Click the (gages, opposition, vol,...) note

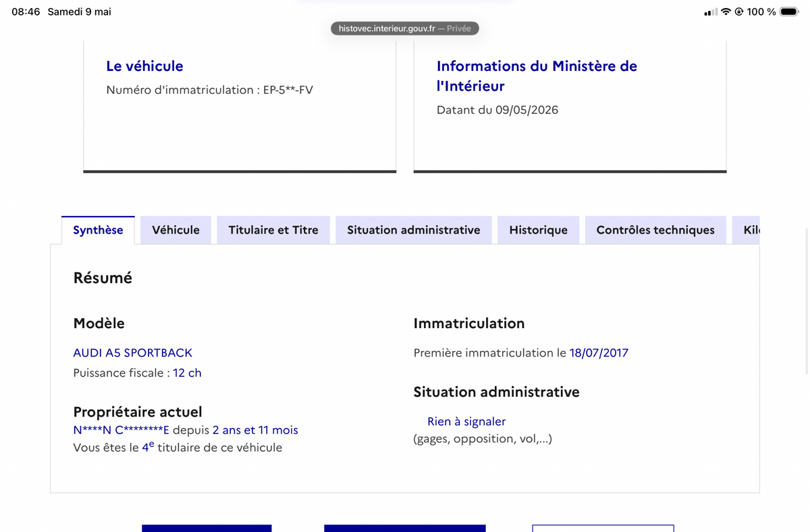coord(483,439)
